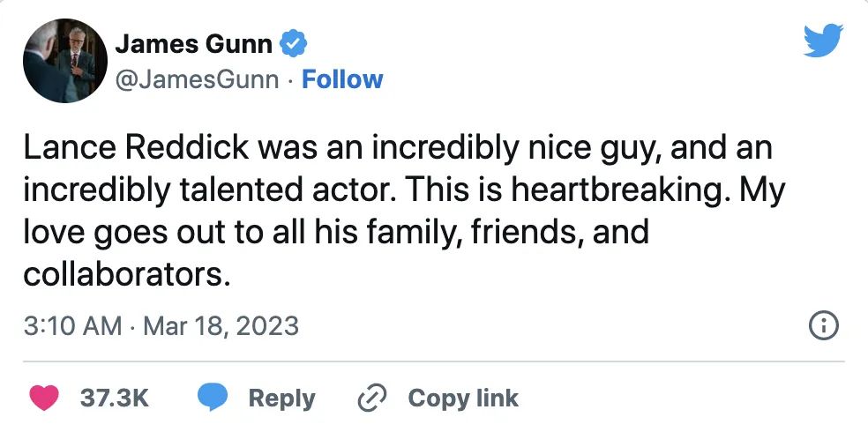Open the @JamesGunn handle link
The image size is (868, 432).
tap(197, 79)
